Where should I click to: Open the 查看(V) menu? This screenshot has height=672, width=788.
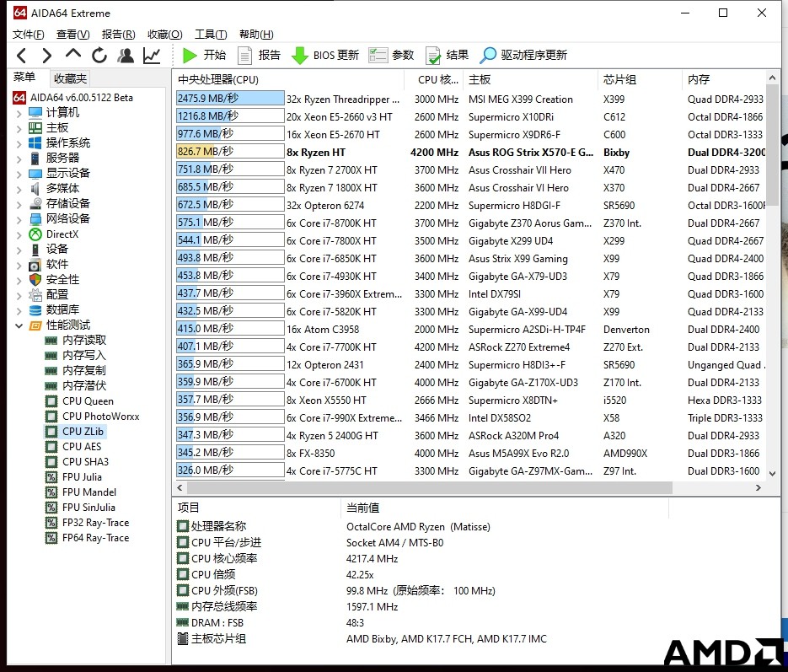[72, 35]
